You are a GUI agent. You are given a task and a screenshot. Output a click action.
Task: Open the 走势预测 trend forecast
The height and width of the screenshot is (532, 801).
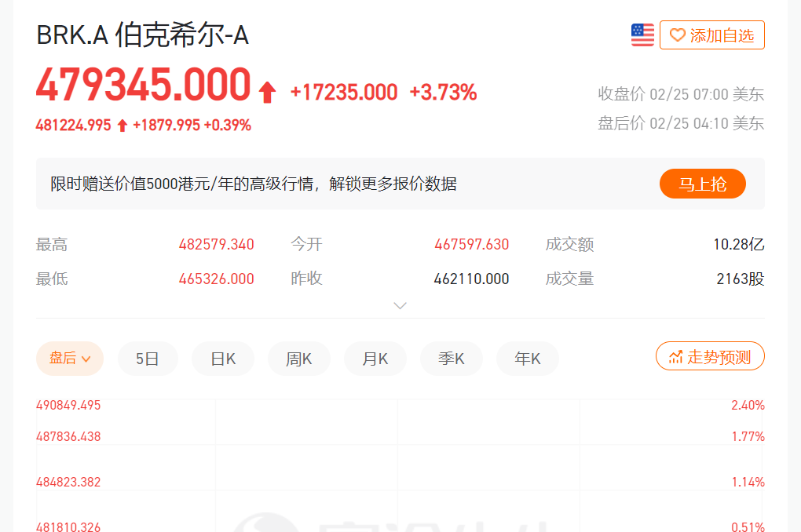[710, 357]
